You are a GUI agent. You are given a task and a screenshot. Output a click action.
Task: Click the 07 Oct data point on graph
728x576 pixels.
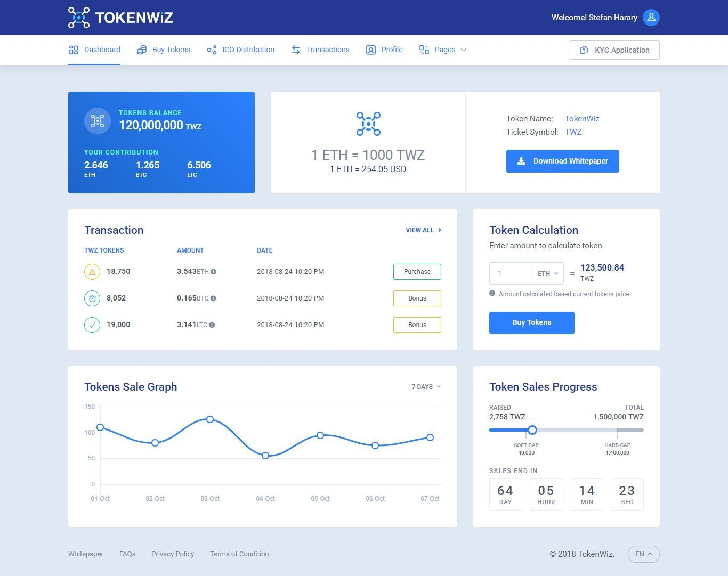point(430,437)
